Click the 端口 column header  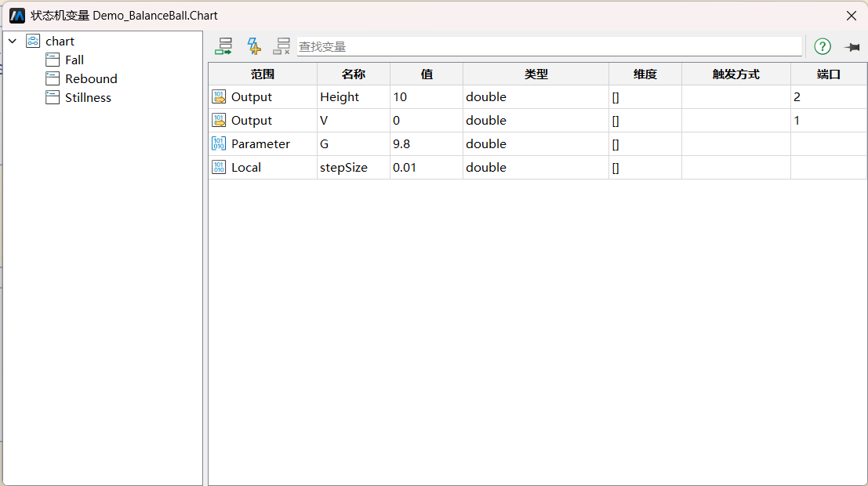tap(829, 74)
